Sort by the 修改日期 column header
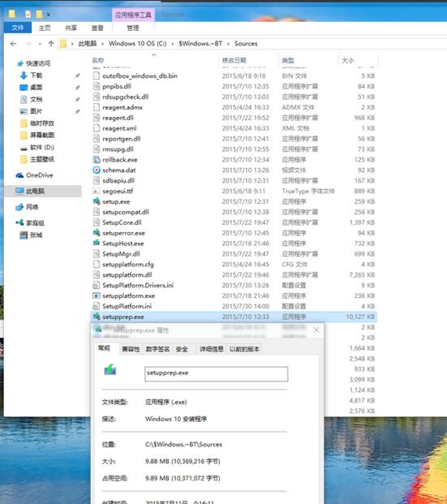The width and height of the screenshot is (447, 504). (234, 60)
